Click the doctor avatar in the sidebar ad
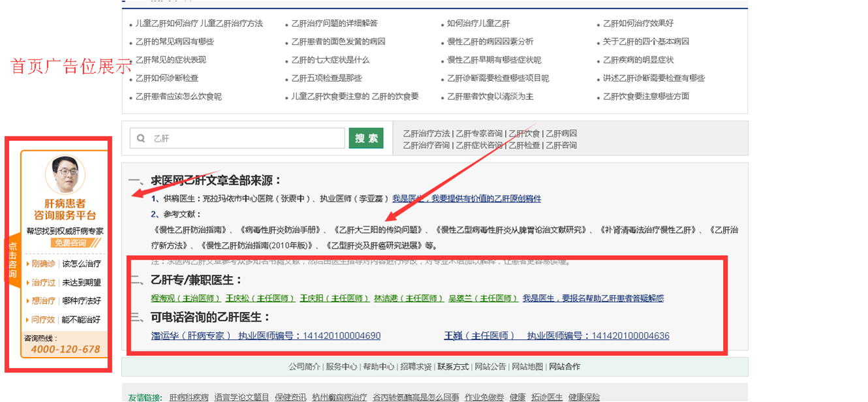Screen dimensions: 868x402 tap(65, 174)
